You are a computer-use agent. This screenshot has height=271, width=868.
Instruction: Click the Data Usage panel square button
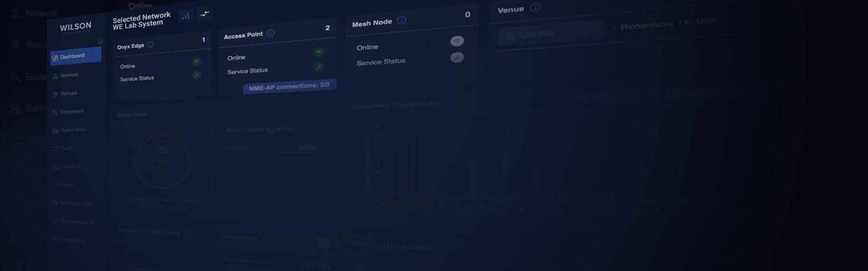tap(323, 242)
